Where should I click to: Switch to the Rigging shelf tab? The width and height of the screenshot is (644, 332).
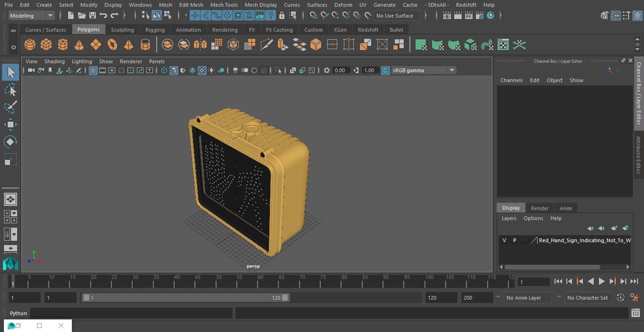pyautogui.click(x=155, y=30)
